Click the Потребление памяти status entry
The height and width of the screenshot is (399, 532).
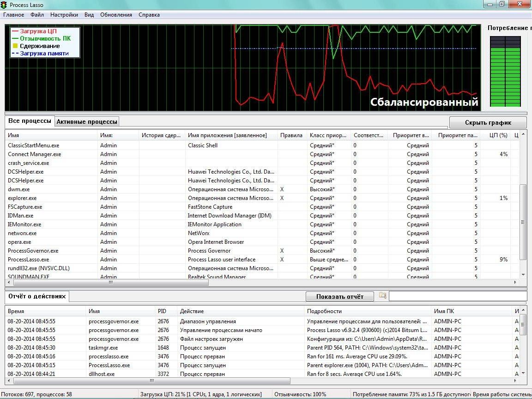coord(411,394)
